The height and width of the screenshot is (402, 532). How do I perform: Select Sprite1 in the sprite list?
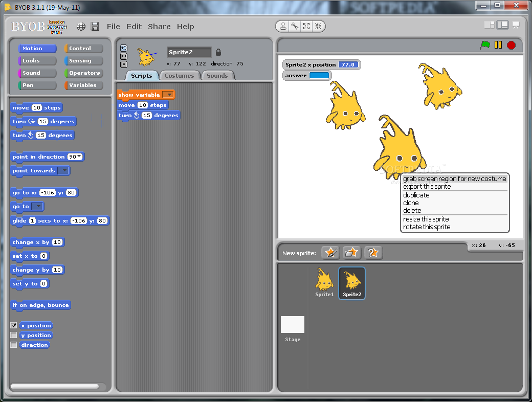324,283
